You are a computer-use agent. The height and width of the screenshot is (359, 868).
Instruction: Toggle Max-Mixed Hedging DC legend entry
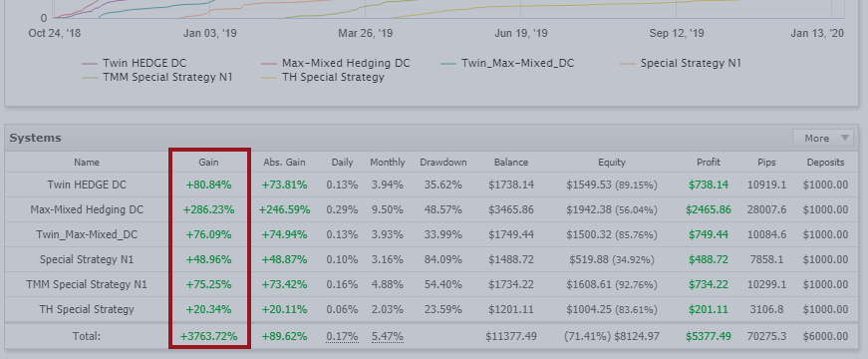[336, 63]
